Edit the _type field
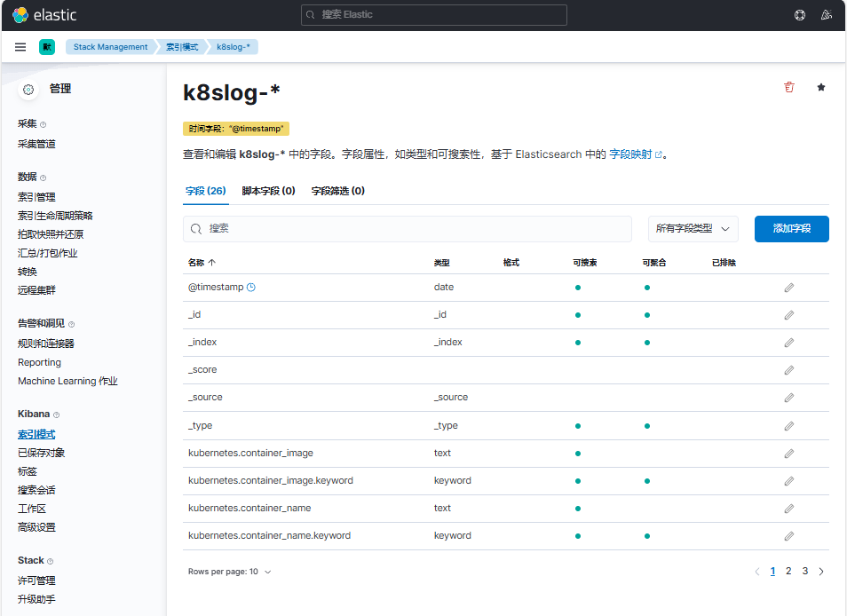Screen dimensions: 847x616 tap(789, 427)
